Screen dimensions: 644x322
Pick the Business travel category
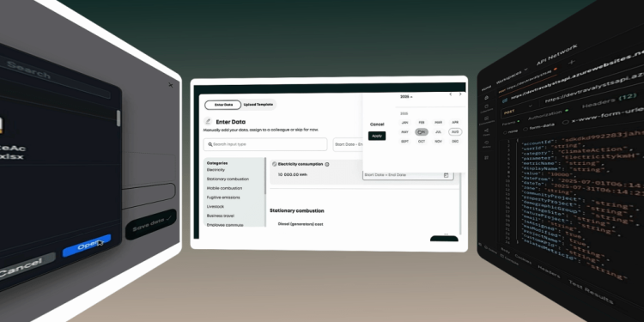tap(221, 216)
